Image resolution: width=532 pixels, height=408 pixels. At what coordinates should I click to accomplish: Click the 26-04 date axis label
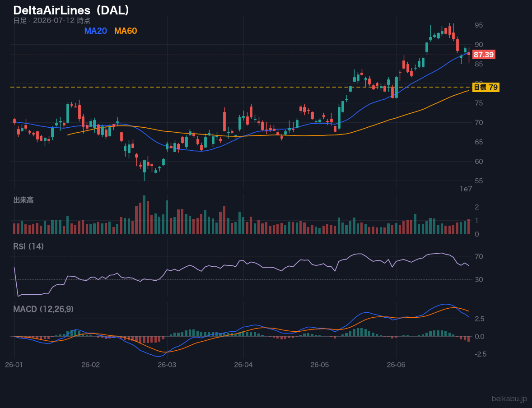[x=243, y=365]
